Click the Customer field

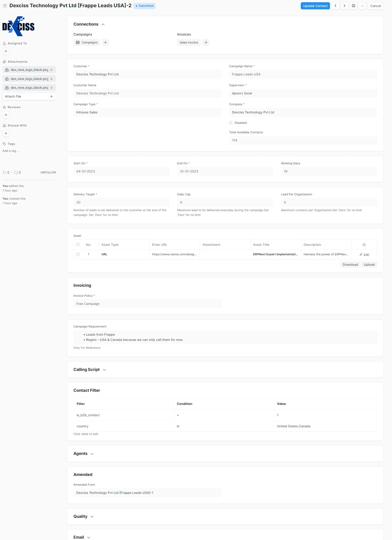coord(147,74)
